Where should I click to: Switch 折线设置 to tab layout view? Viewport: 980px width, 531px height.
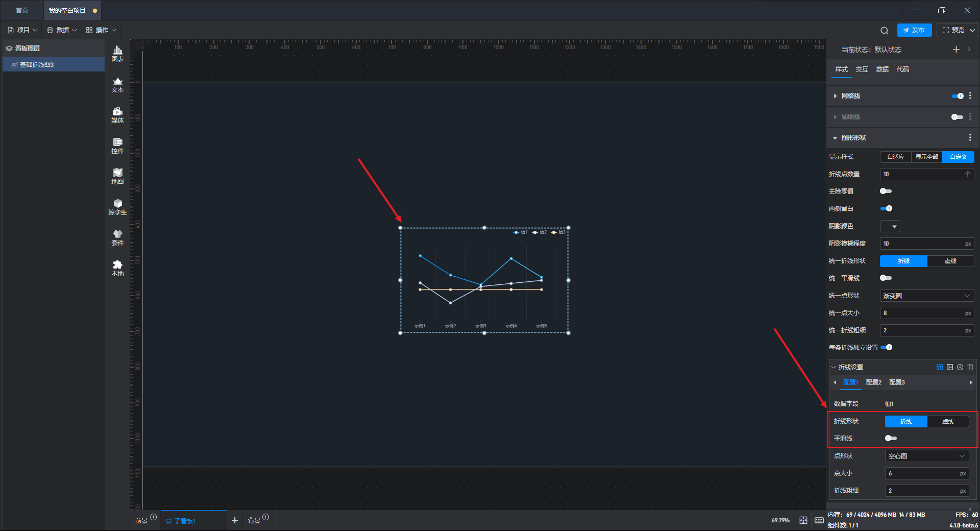[940, 367]
